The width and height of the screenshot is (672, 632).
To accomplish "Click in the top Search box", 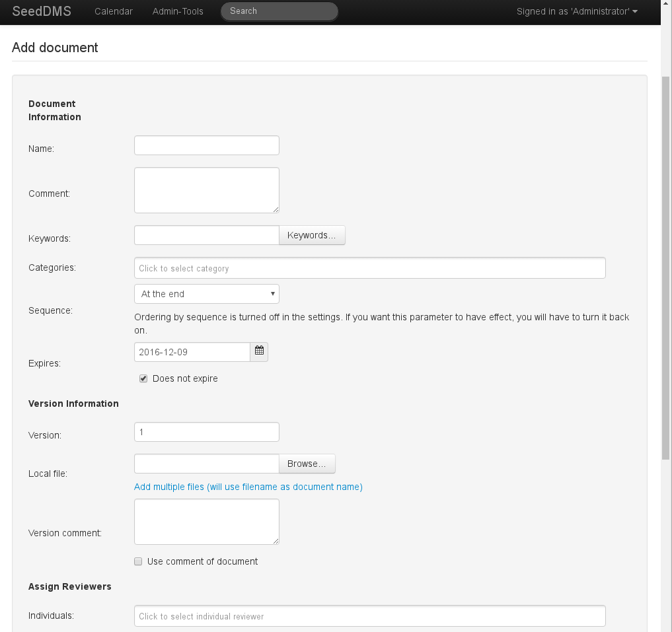I will [279, 11].
